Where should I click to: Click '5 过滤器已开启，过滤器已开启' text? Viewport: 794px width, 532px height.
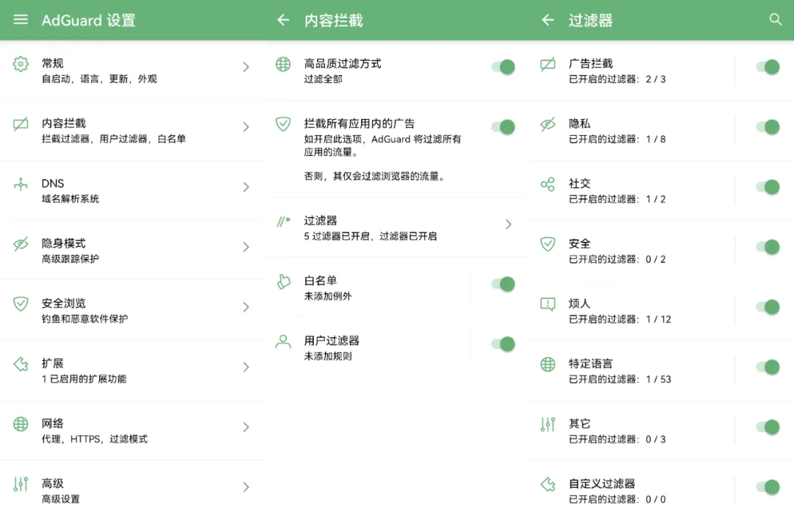click(x=370, y=236)
